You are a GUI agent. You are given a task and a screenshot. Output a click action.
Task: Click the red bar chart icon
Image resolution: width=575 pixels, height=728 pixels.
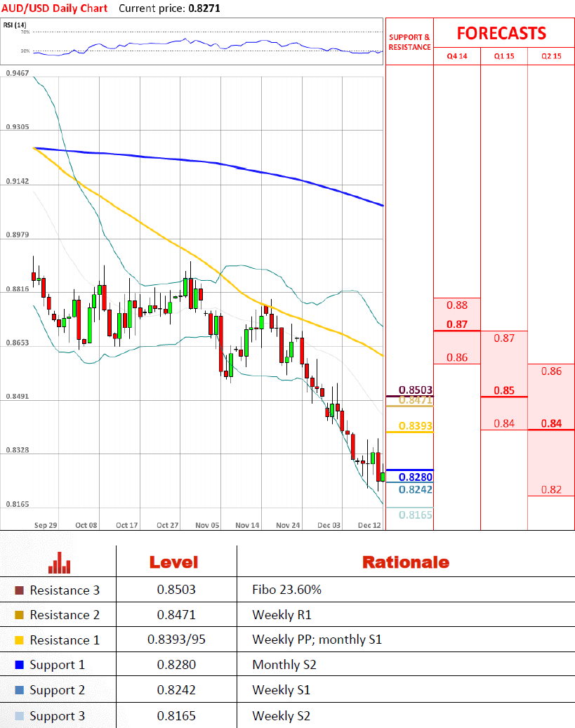point(60,562)
